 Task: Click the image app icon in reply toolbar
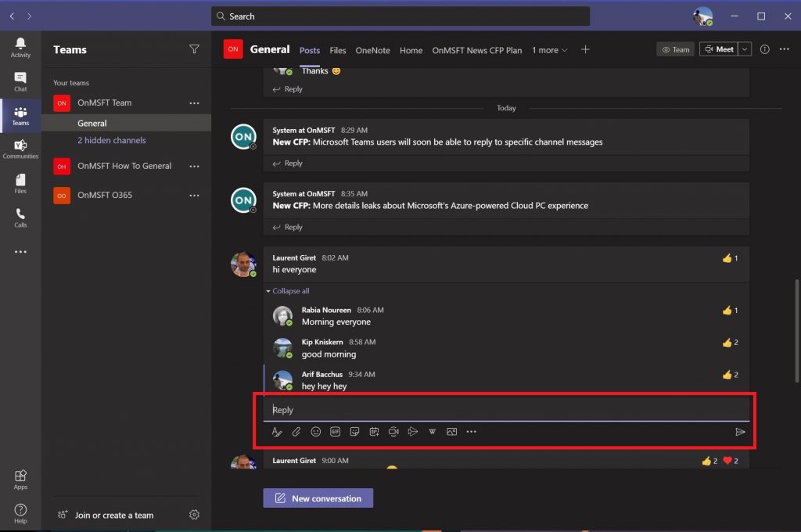coord(451,432)
